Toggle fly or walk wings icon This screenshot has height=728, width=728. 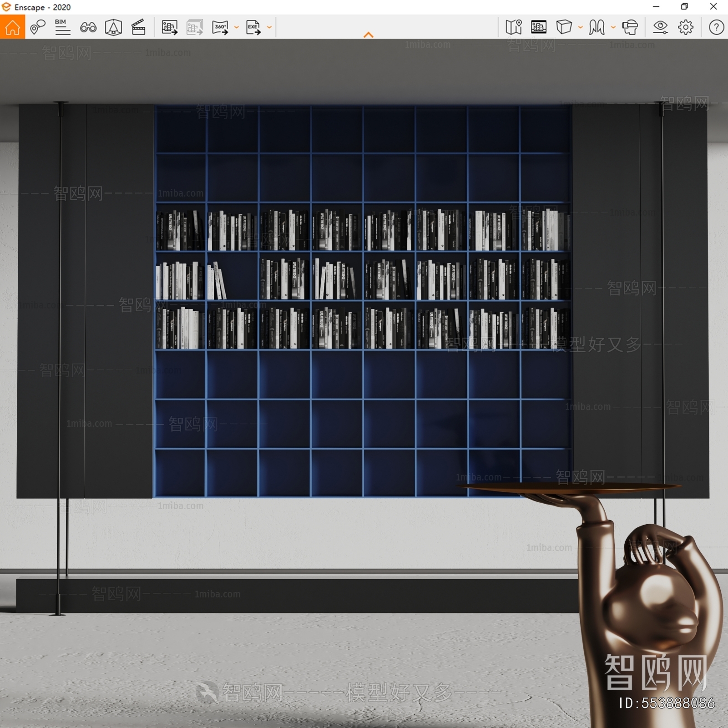point(597,27)
